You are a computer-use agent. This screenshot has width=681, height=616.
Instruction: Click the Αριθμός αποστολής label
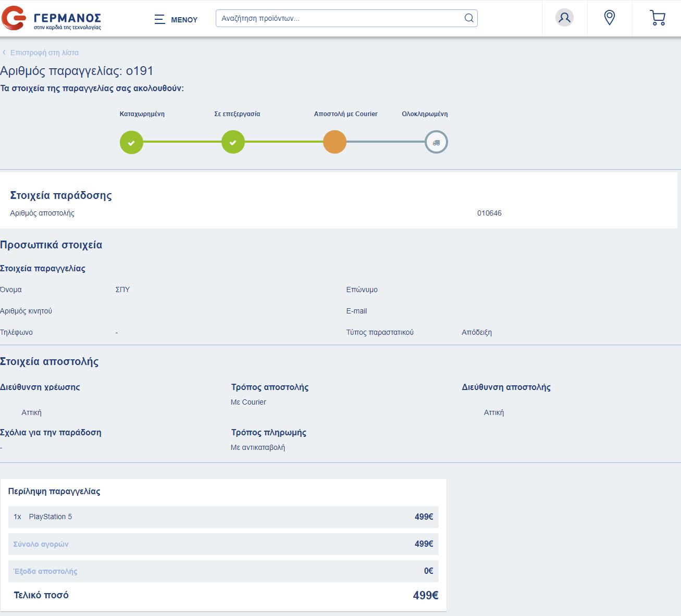[x=42, y=213]
